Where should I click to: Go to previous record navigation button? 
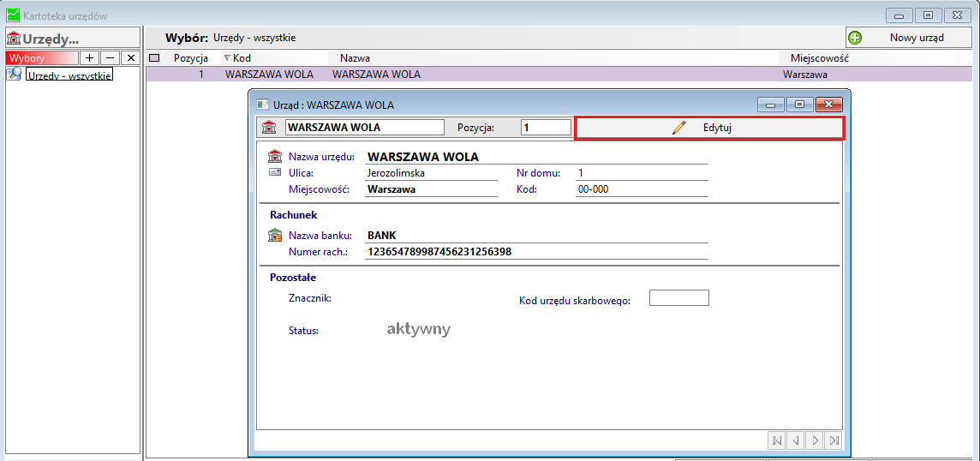point(796,440)
